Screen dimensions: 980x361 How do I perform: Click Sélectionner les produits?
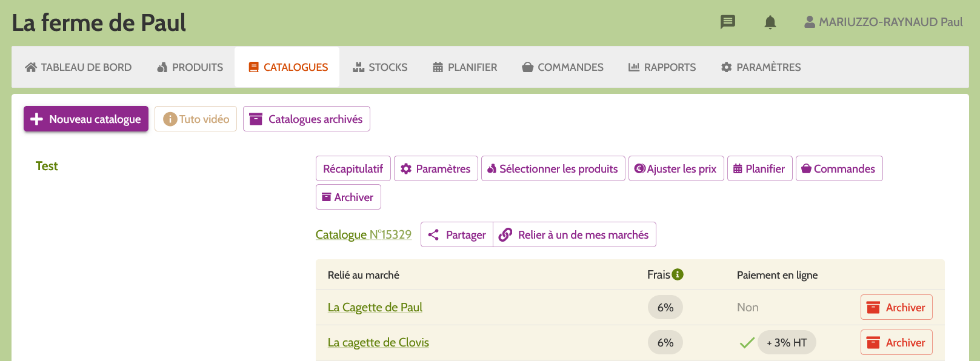(x=553, y=169)
